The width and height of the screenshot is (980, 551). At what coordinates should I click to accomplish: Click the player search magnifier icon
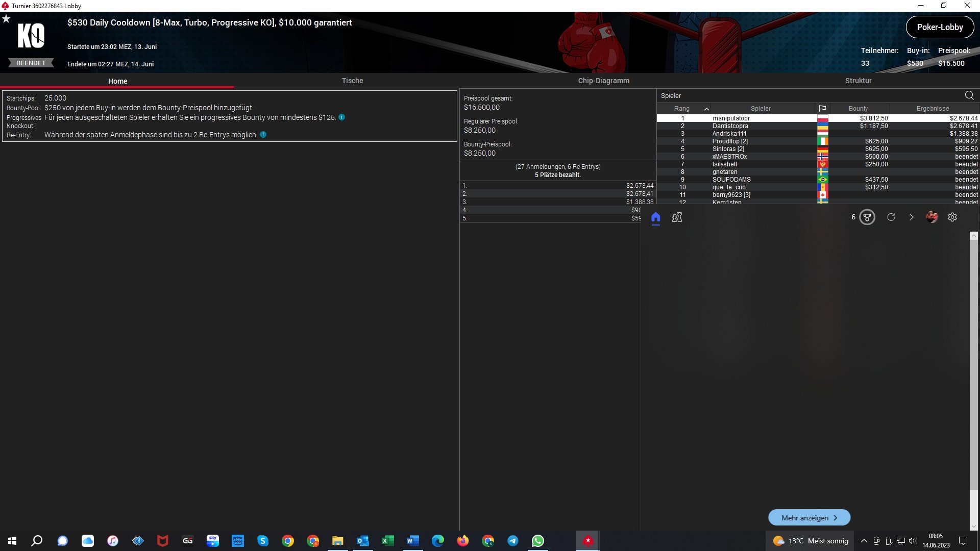click(x=969, y=95)
